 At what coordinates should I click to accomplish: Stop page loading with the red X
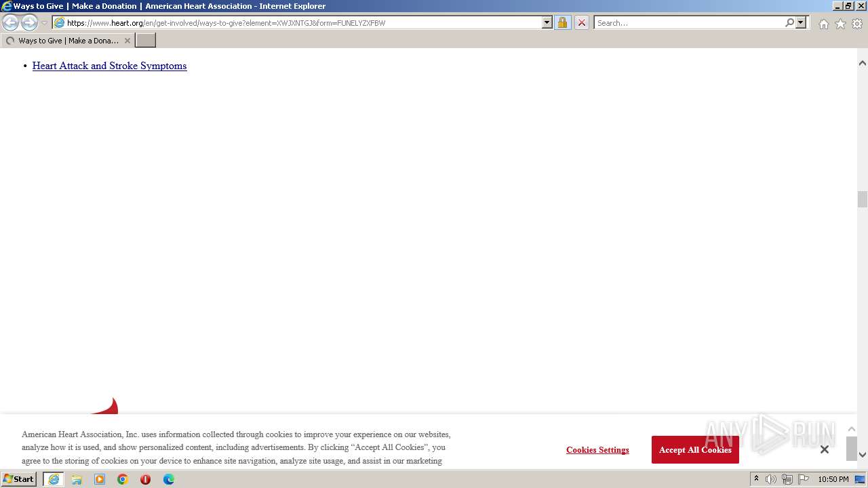[581, 22]
